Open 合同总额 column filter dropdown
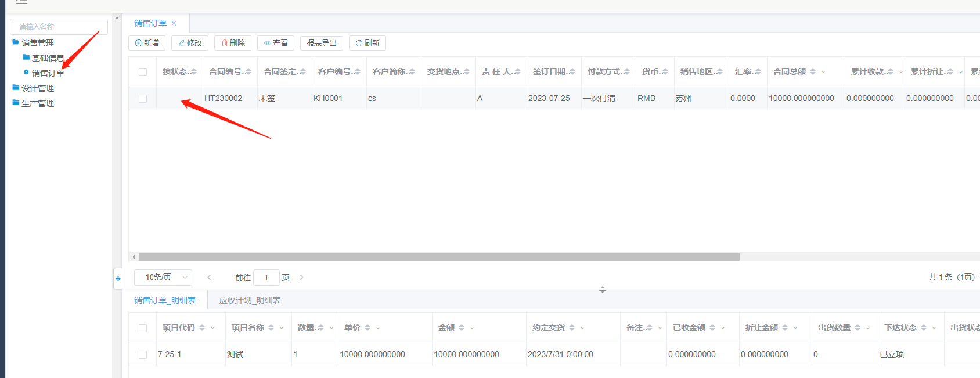This screenshot has height=378, width=980. tap(823, 72)
